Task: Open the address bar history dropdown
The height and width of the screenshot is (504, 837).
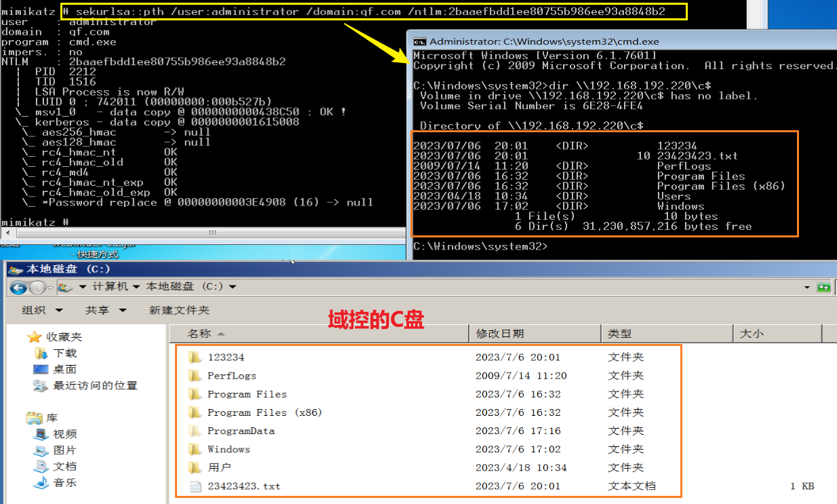Action: [x=807, y=288]
